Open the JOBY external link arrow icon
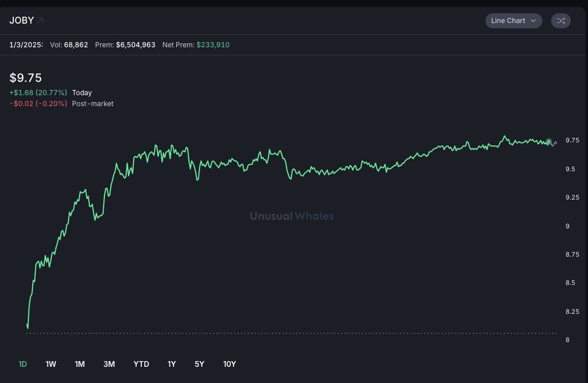Viewport: 588px width, 383px height. pyautogui.click(x=40, y=21)
